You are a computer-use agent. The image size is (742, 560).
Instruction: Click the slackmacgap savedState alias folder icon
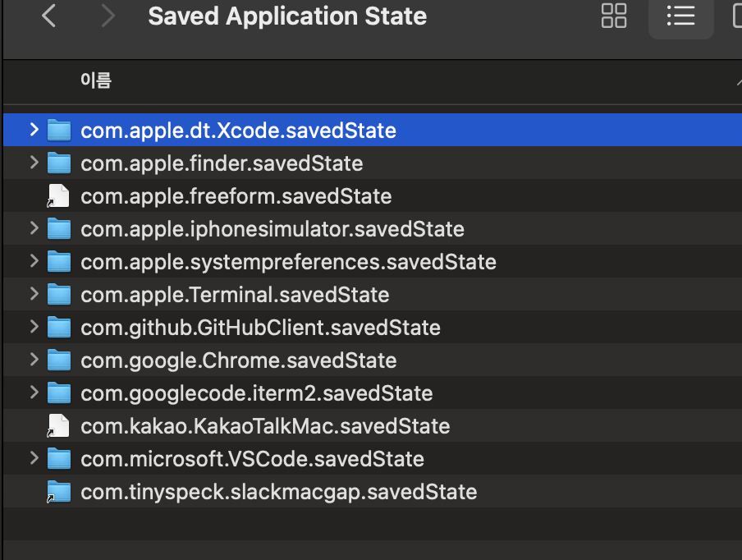(58, 492)
